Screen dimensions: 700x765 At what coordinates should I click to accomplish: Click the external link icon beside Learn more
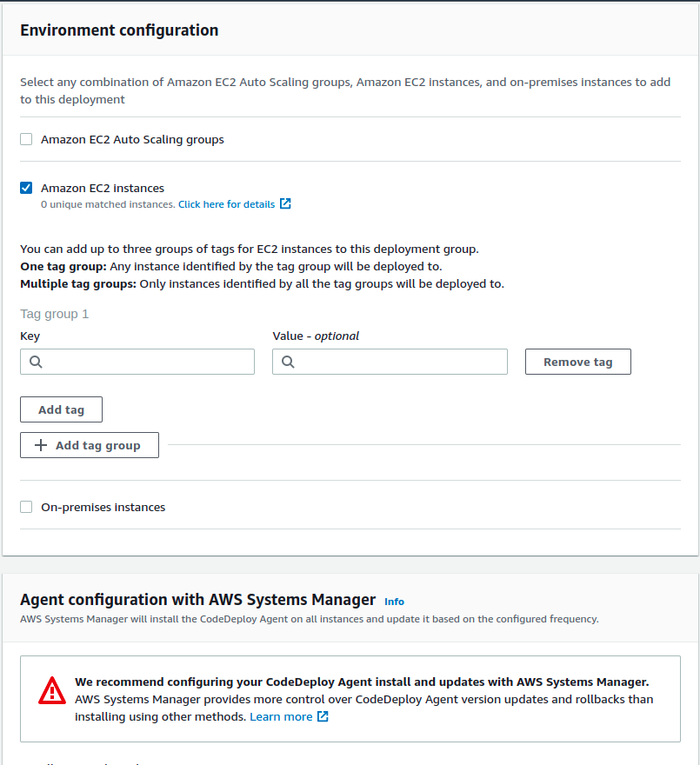click(323, 716)
